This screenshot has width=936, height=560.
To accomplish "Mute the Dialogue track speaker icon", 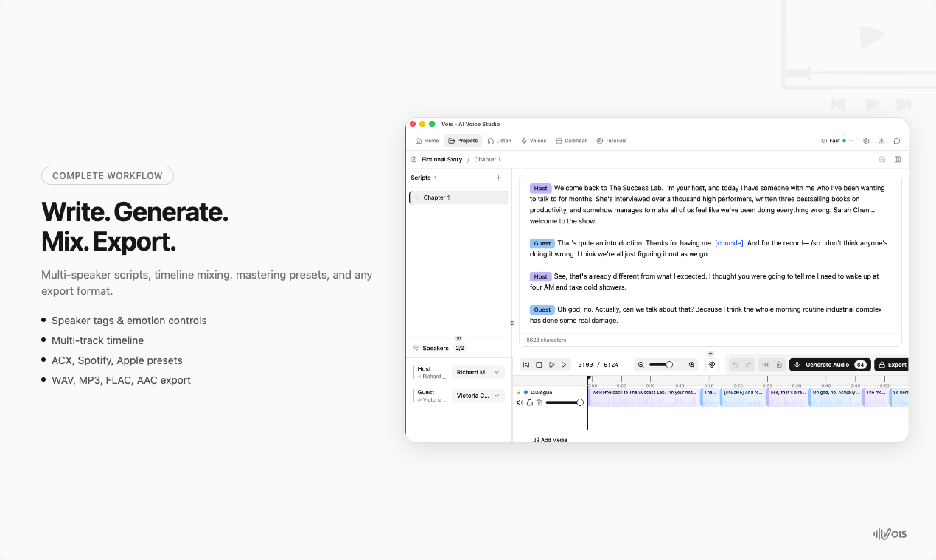I will point(520,402).
